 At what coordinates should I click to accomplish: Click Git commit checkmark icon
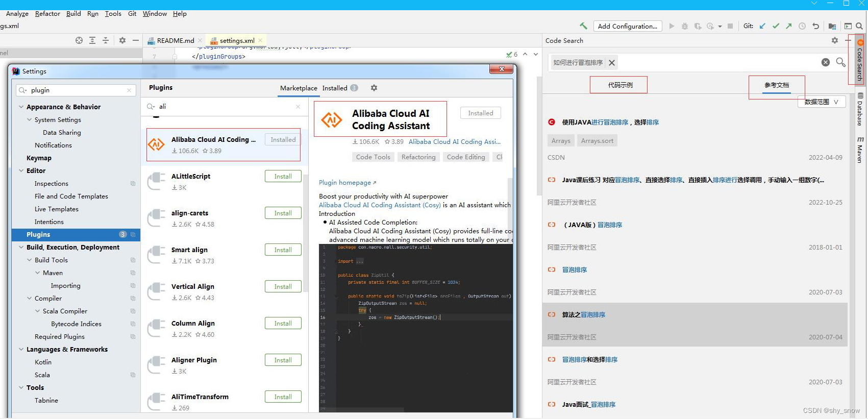point(776,26)
